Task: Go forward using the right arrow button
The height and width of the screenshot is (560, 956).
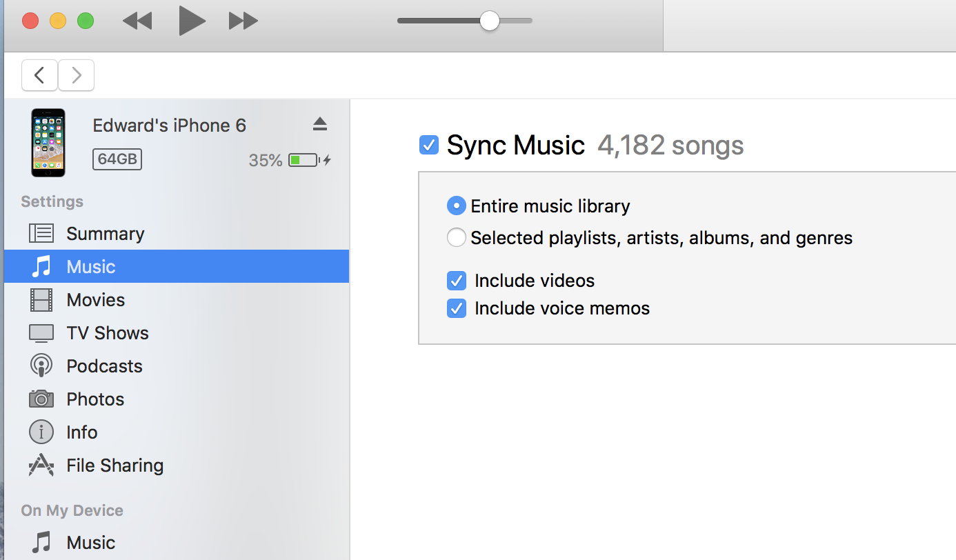Action: [77, 75]
